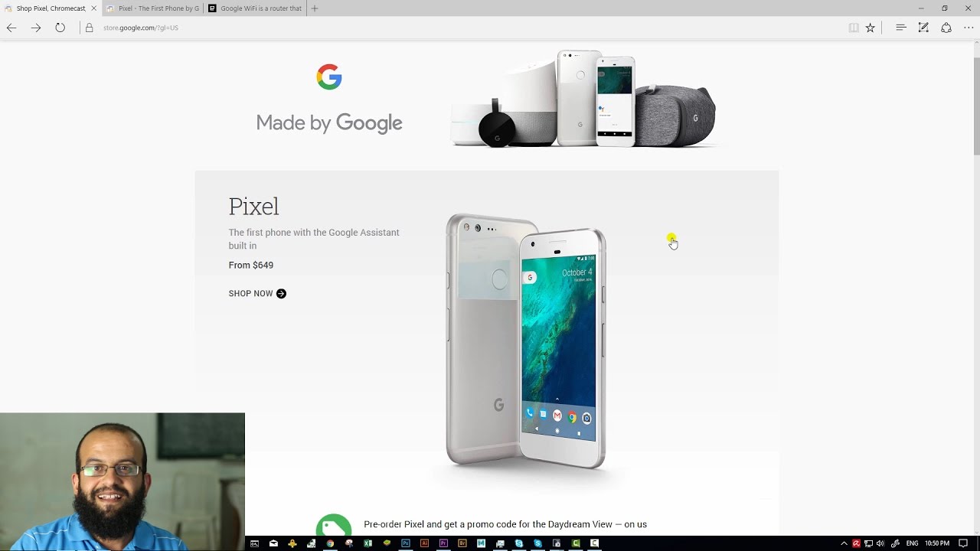980x551 pixels.
Task: Open network status tray icon
Action: [x=868, y=543]
